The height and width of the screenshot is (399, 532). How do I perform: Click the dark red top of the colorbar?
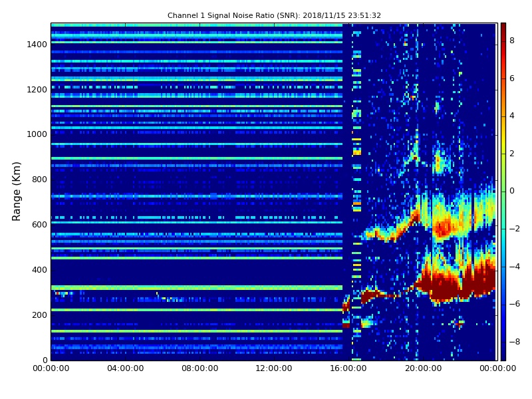click(503, 29)
